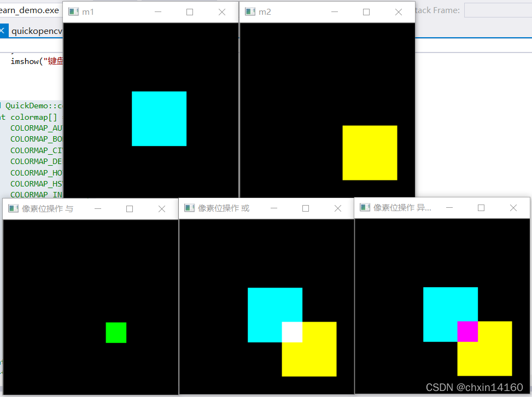This screenshot has width=532, height=397.
Task: Select the quickopencv editor tab
Action: click(x=37, y=31)
